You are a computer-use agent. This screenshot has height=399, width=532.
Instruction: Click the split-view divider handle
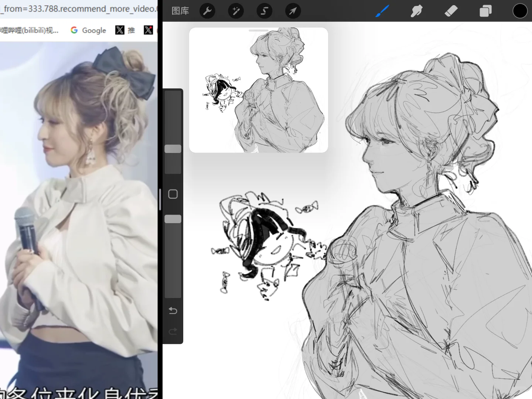(x=160, y=199)
